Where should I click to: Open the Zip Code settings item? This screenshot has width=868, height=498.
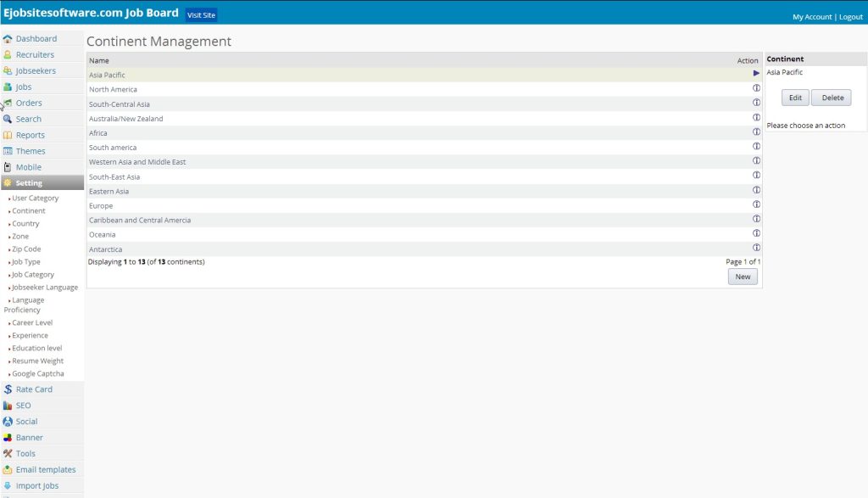(x=26, y=249)
